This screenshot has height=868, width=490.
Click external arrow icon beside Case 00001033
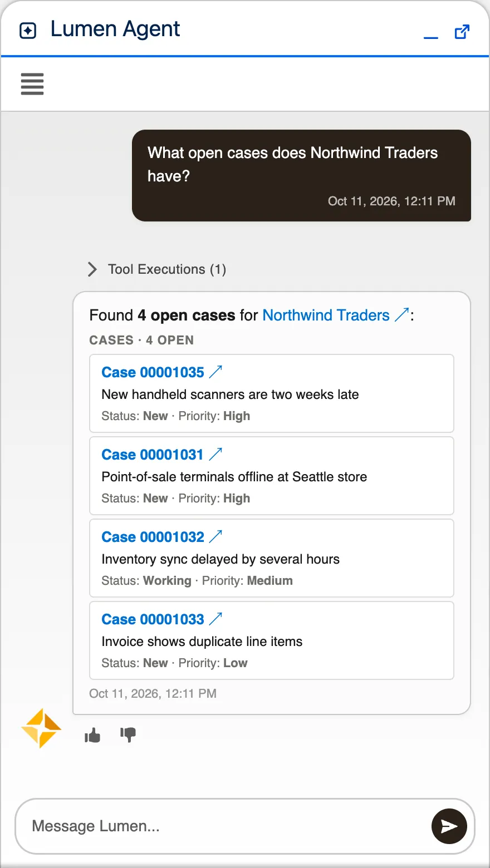click(215, 619)
